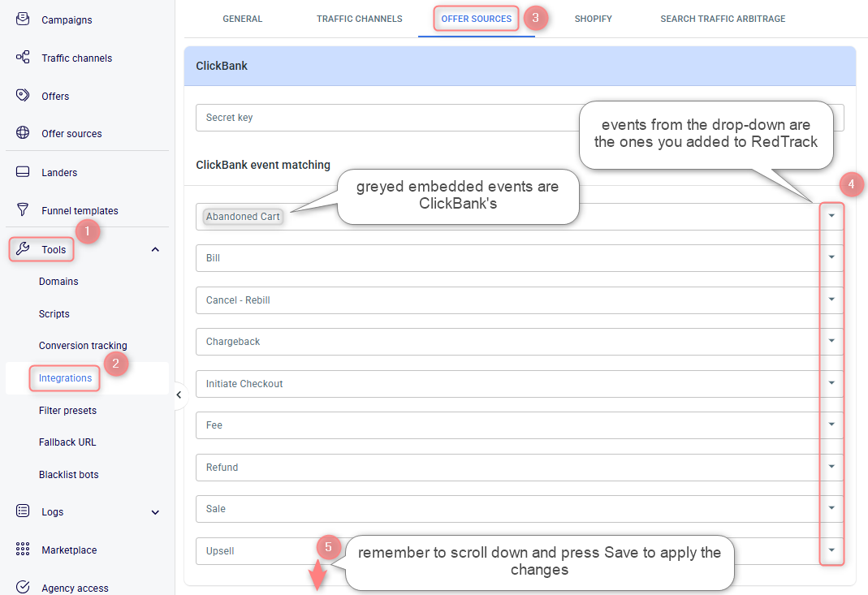Open Conversion tracking under Tools
Image resolution: width=868 pixels, height=595 pixels.
point(83,345)
